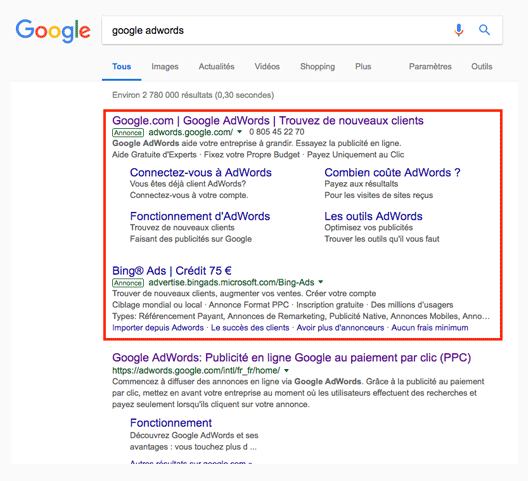This screenshot has height=481, width=528.
Task: Click the blue search magnifier icon
Action: pos(484,30)
